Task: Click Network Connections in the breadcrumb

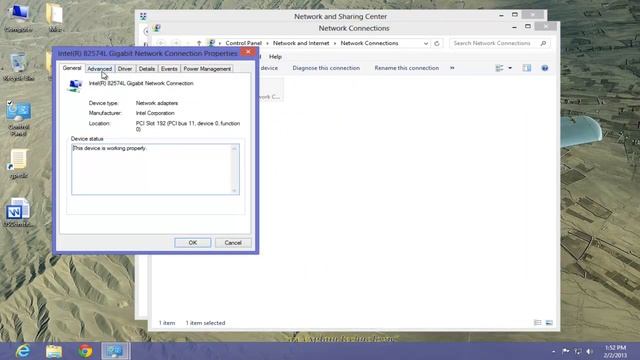Action: coord(369,43)
